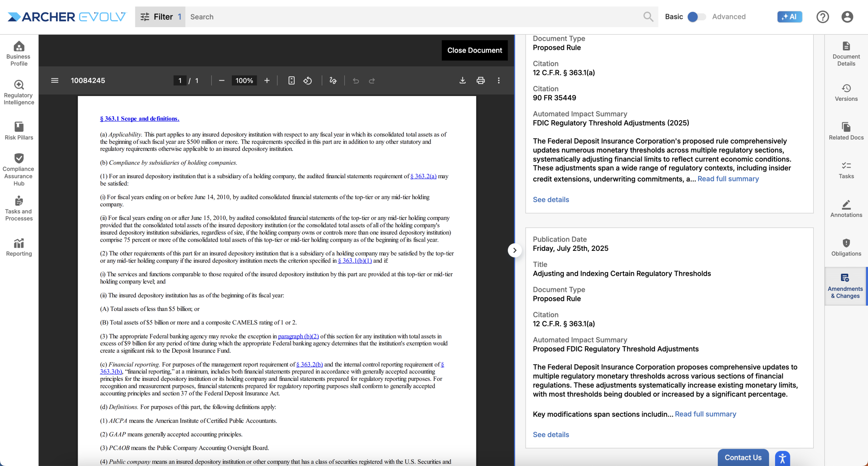
Task: Toggle the PDF sidebar menu
Action: [55, 80]
